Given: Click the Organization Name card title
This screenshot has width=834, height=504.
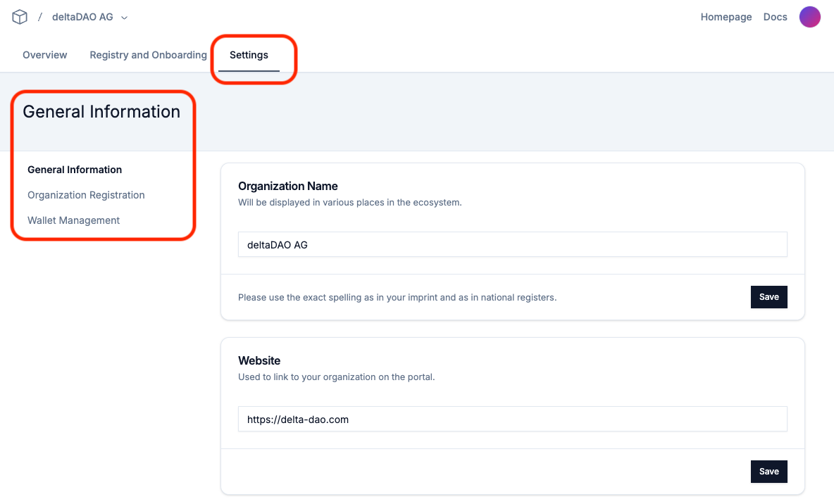Looking at the screenshot, I should [x=288, y=187].
